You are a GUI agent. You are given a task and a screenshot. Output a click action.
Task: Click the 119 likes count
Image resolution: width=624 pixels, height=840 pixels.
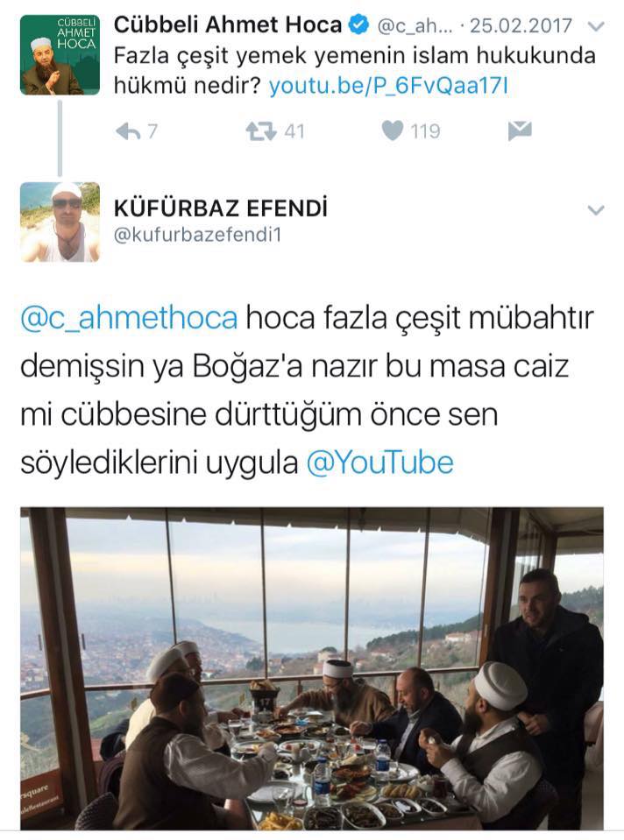click(425, 131)
